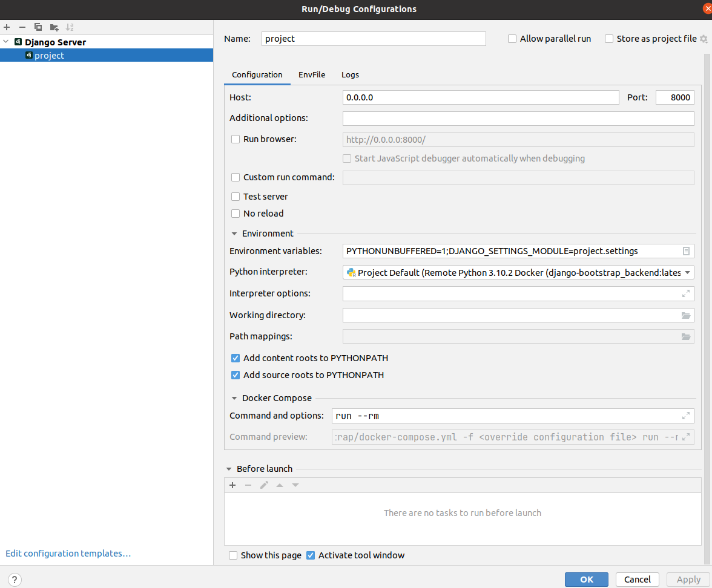Collapse the Before launch section

(x=229, y=469)
